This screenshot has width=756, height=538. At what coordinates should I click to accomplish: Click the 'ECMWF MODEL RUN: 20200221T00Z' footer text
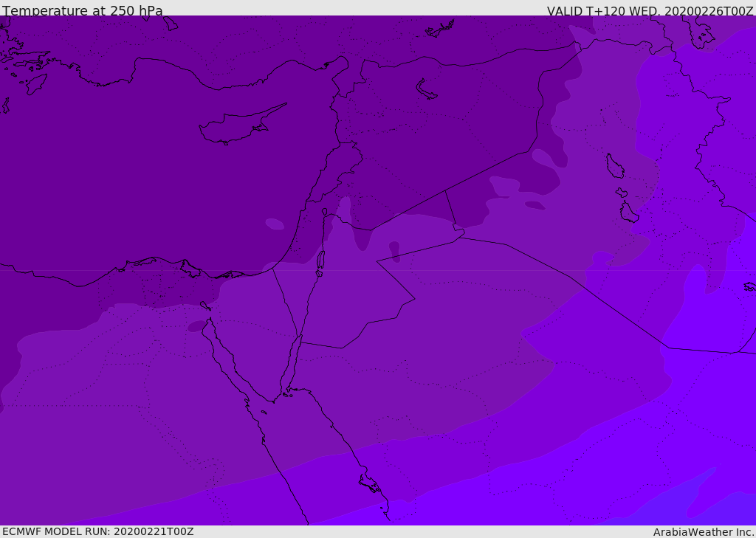(x=98, y=531)
